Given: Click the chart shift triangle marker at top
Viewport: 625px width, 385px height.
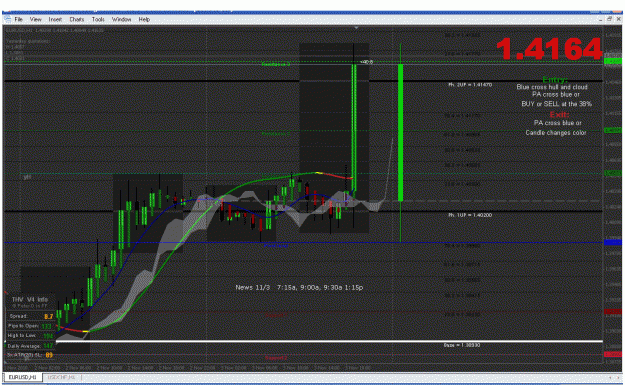Looking at the screenshot, I should click(x=356, y=28).
